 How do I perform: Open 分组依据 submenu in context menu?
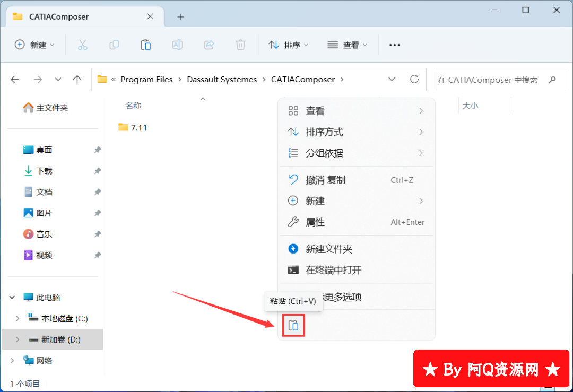[x=357, y=153]
